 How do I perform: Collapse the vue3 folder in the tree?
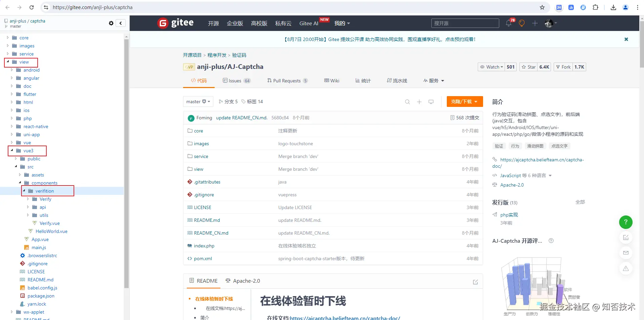(x=12, y=151)
